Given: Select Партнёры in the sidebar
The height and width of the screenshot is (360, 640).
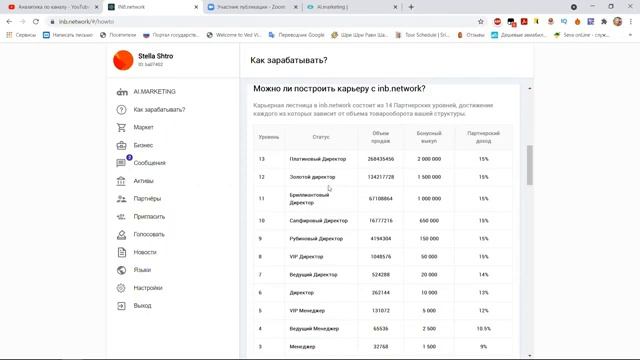Looking at the screenshot, I should click(147, 199).
